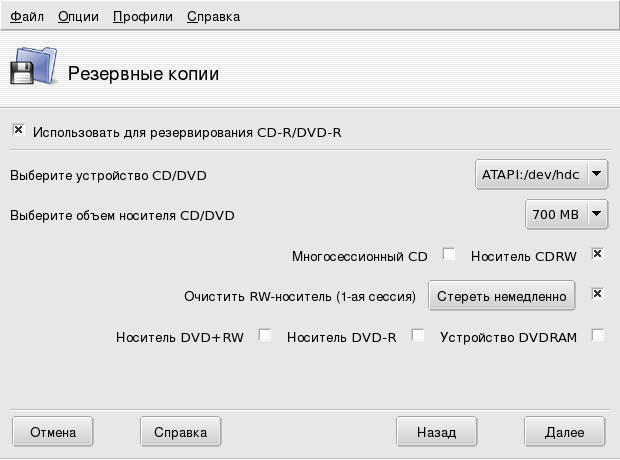Click the Отмена button
This screenshot has width=620, height=460.
(53, 432)
